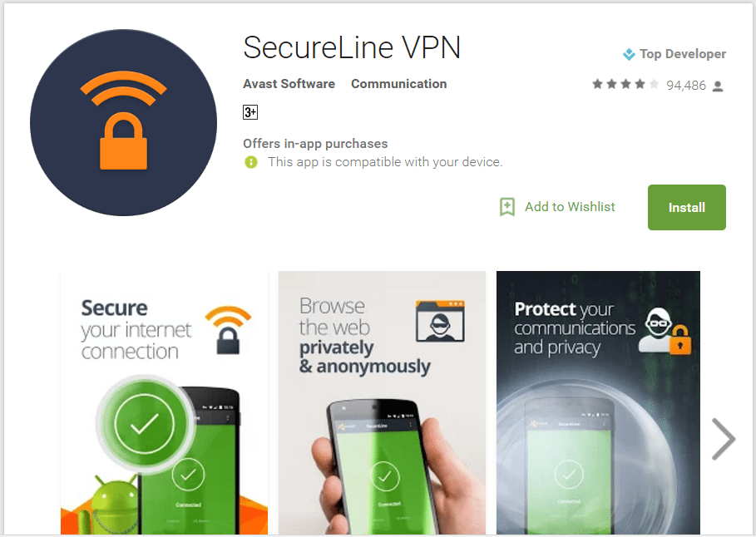Open the Protect your communications screenshot

598,403
